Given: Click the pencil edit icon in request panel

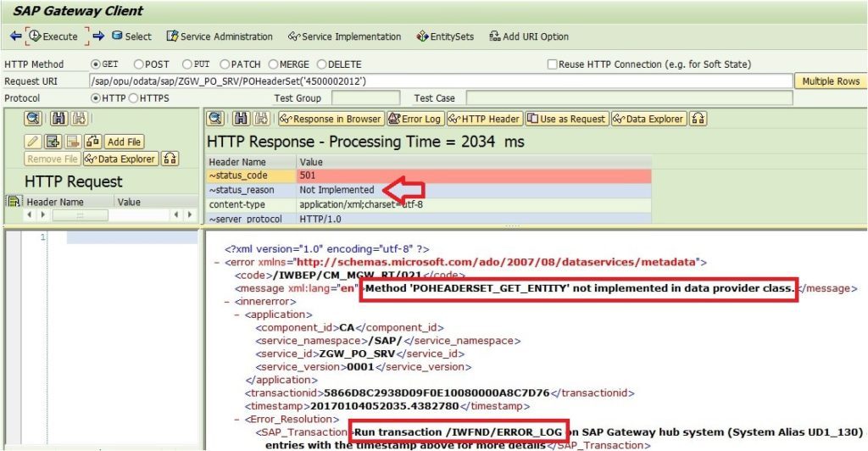Looking at the screenshot, I should (x=33, y=142).
